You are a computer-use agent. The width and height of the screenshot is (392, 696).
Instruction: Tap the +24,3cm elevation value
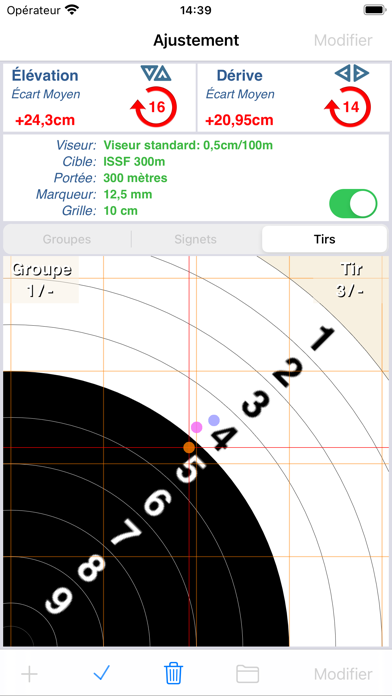pos(45,120)
